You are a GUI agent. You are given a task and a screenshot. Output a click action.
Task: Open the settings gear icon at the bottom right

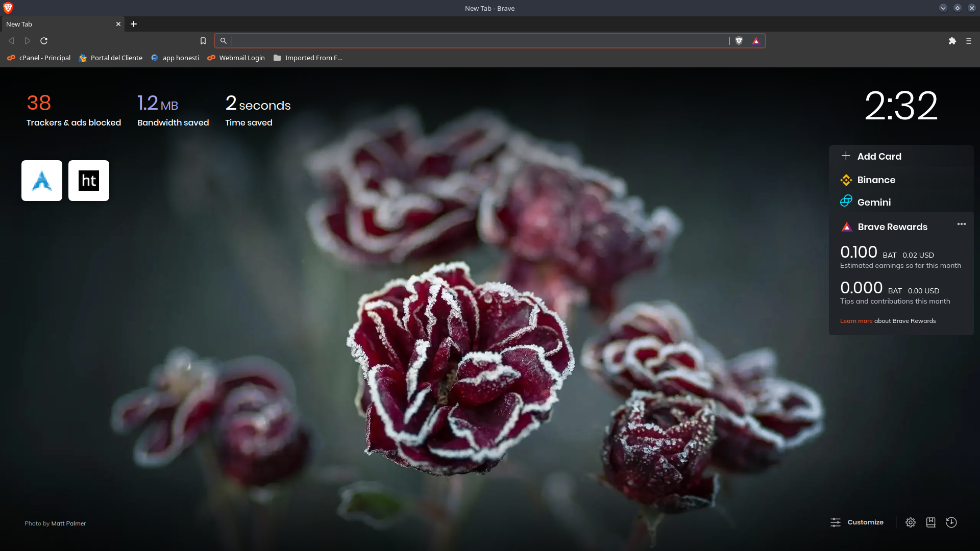click(911, 522)
